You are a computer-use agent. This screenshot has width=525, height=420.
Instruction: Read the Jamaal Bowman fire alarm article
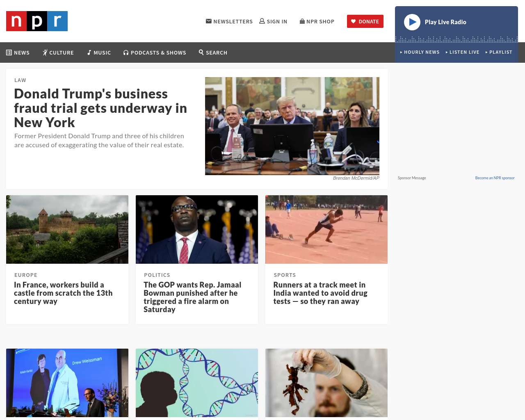click(x=192, y=297)
